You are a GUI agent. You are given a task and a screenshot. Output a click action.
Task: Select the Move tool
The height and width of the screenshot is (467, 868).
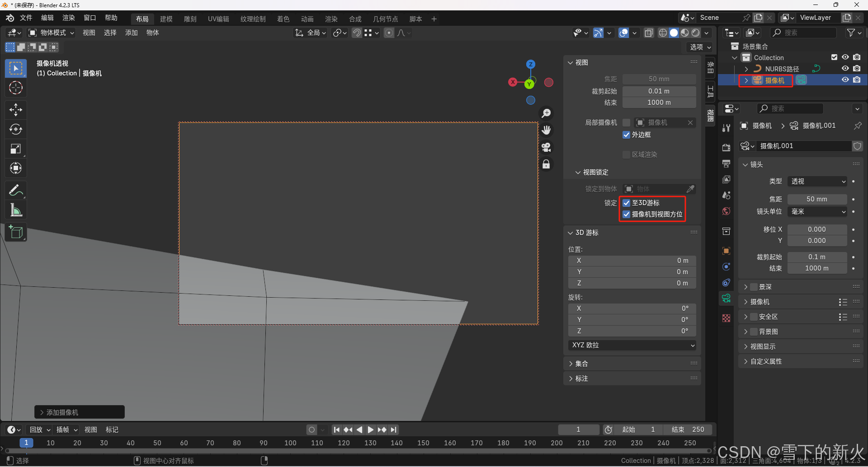[x=16, y=110]
